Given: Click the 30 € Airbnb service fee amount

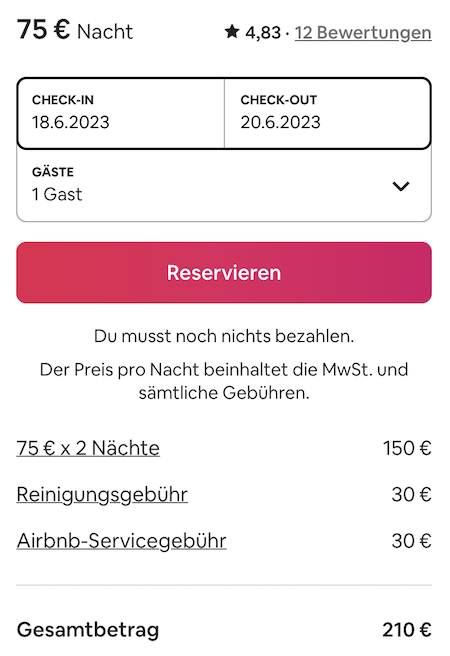Looking at the screenshot, I should tap(412, 541).
